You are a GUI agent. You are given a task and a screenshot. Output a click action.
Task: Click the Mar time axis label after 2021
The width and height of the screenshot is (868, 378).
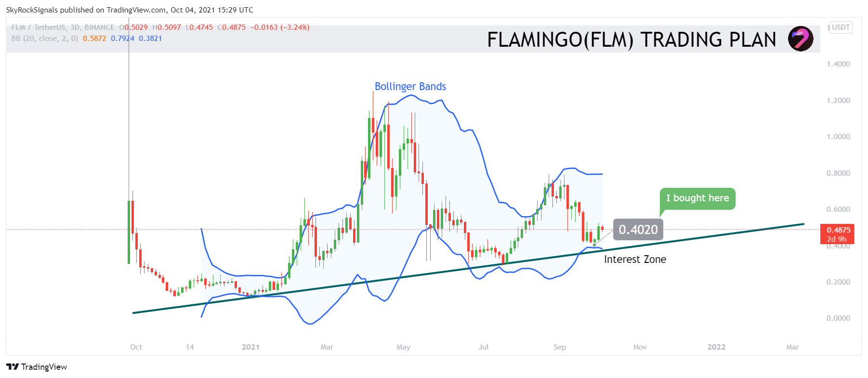click(x=327, y=347)
